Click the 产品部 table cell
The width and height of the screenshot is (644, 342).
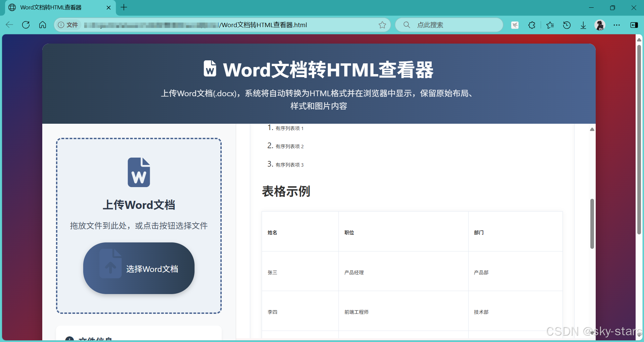click(516, 271)
